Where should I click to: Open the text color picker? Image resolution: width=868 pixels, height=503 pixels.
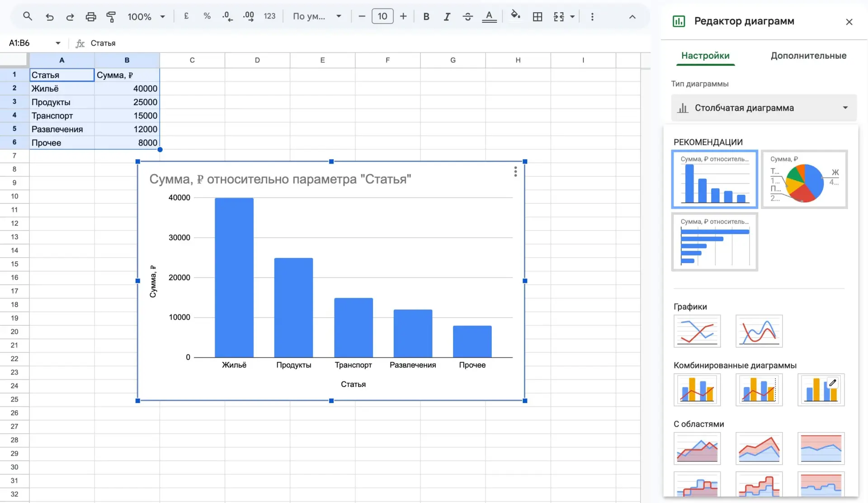coord(489,17)
